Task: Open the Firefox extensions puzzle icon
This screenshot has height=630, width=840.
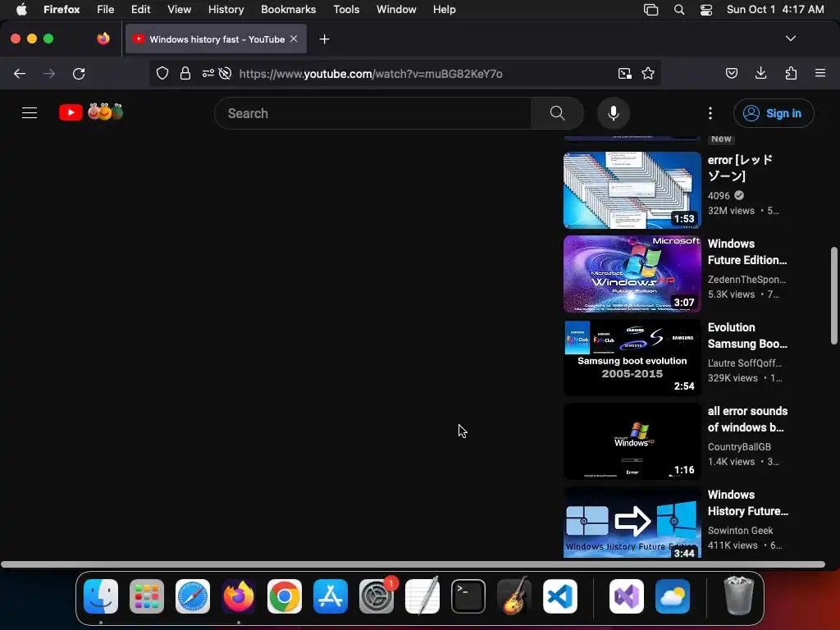Action: [791, 73]
